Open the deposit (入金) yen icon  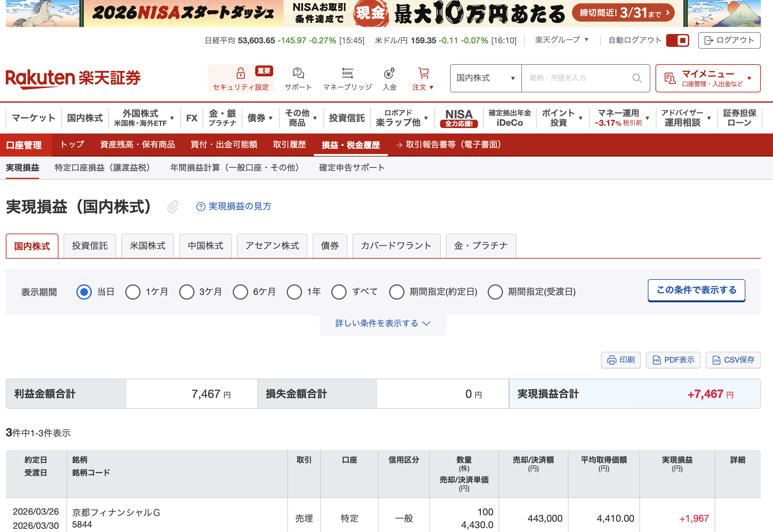pyautogui.click(x=389, y=73)
